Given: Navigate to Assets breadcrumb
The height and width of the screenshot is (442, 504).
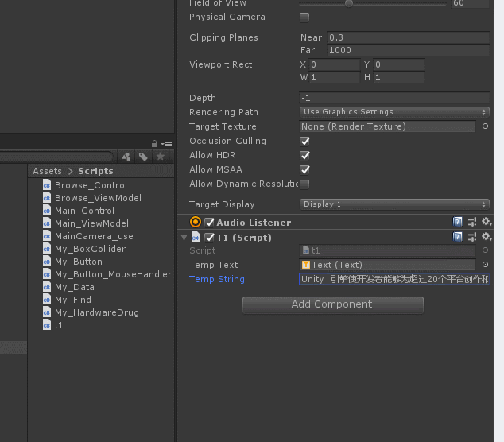Looking at the screenshot, I should click(x=47, y=171).
